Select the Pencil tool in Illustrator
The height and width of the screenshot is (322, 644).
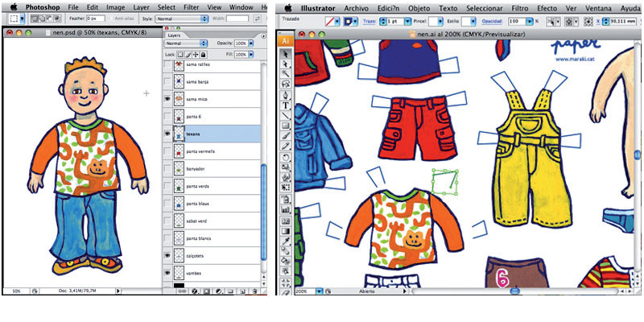[x=286, y=146]
